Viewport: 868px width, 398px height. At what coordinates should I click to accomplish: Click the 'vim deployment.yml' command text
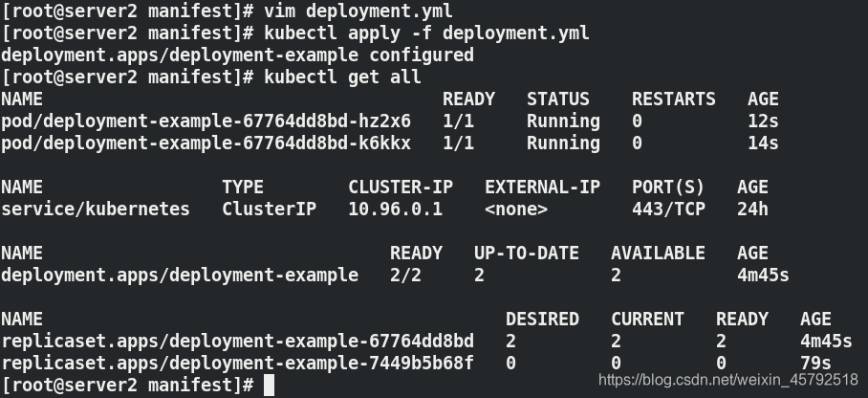(x=358, y=11)
